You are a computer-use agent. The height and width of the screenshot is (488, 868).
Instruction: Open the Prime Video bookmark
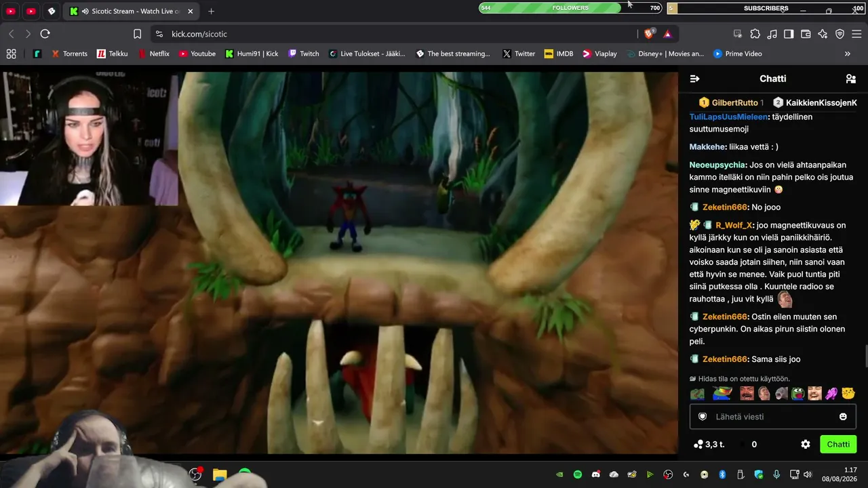coord(737,54)
